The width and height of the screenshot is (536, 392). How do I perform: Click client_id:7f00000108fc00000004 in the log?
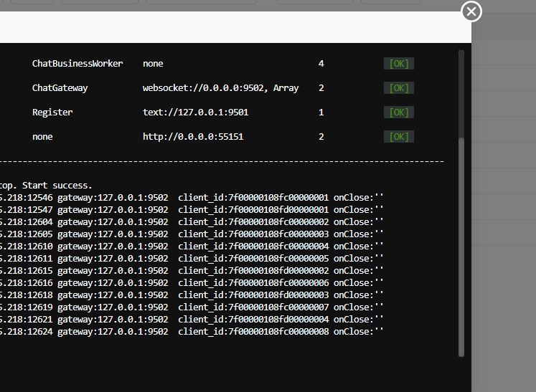253,247
